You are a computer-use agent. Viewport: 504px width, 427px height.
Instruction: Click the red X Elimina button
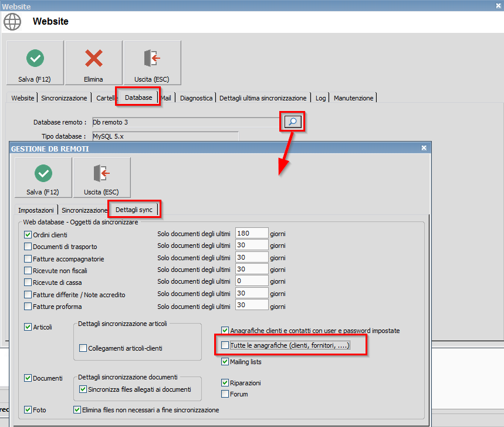[x=93, y=63]
